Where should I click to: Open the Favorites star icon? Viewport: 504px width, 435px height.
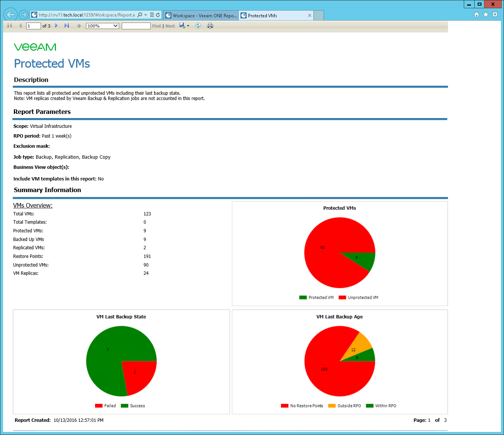pos(486,15)
